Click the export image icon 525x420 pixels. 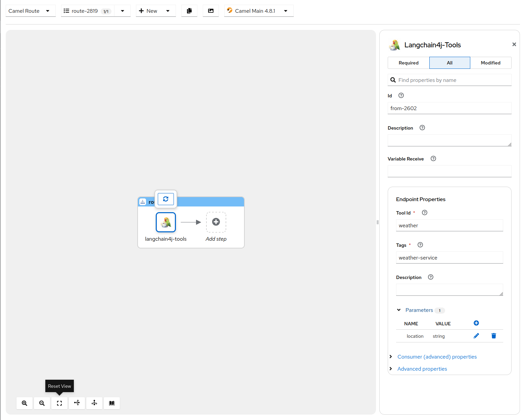[211, 11]
